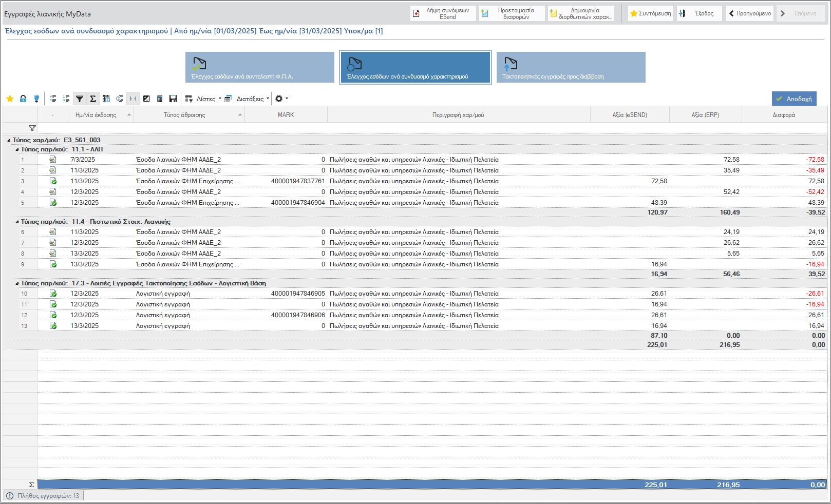Image resolution: width=831 pixels, height=504 pixels.
Task: Collapse the 11.1 - ΑΛΠ group
Action: click(x=17, y=149)
